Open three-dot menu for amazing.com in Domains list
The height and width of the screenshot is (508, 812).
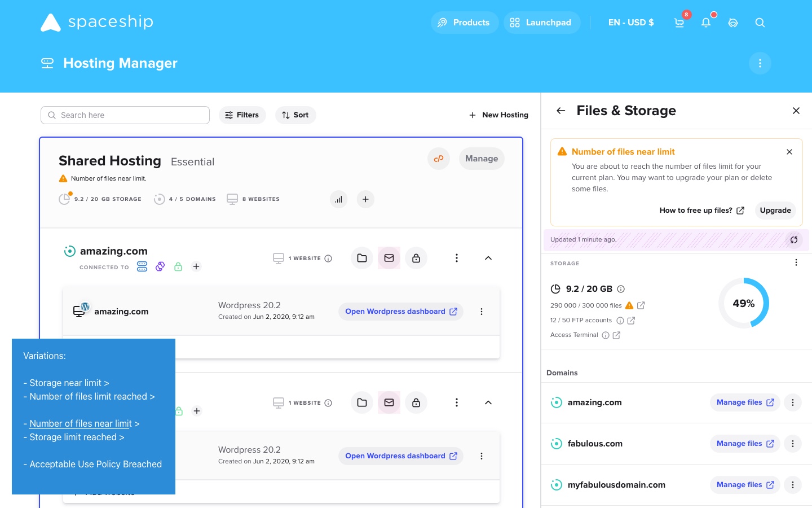[x=793, y=402]
